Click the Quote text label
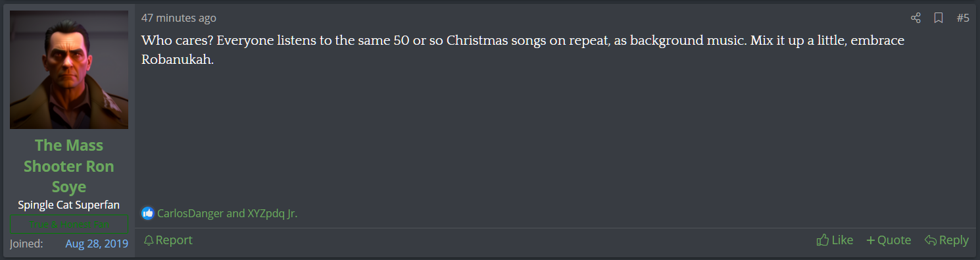Screen dimensions: 980x260 [894, 240]
